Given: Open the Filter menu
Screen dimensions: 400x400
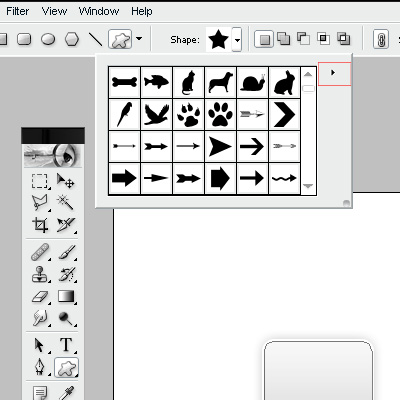Looking at the screenshot, I should (x=18, y=11).
